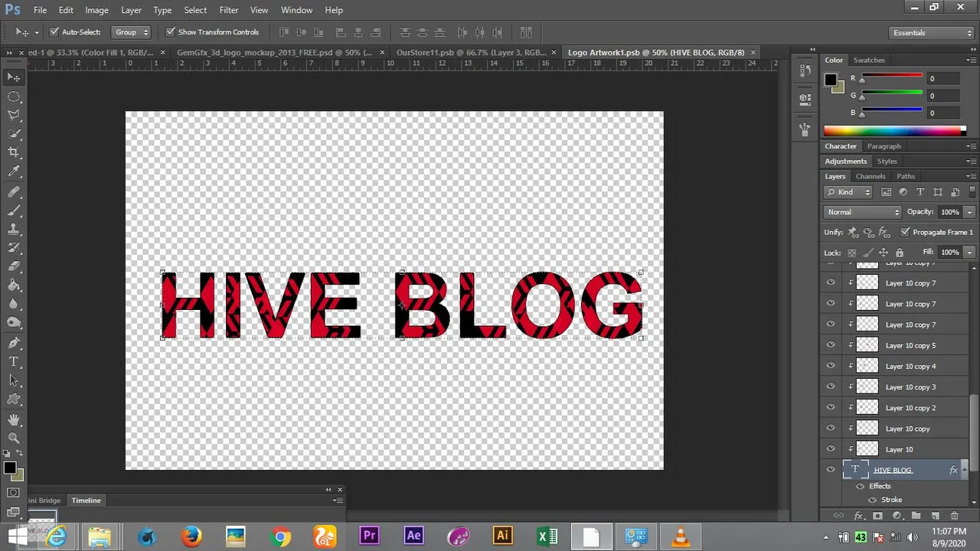Screen dimensions: 980x551
Task: Hide the Layer 10 copy 5 layer
Action: coord(831,345)
